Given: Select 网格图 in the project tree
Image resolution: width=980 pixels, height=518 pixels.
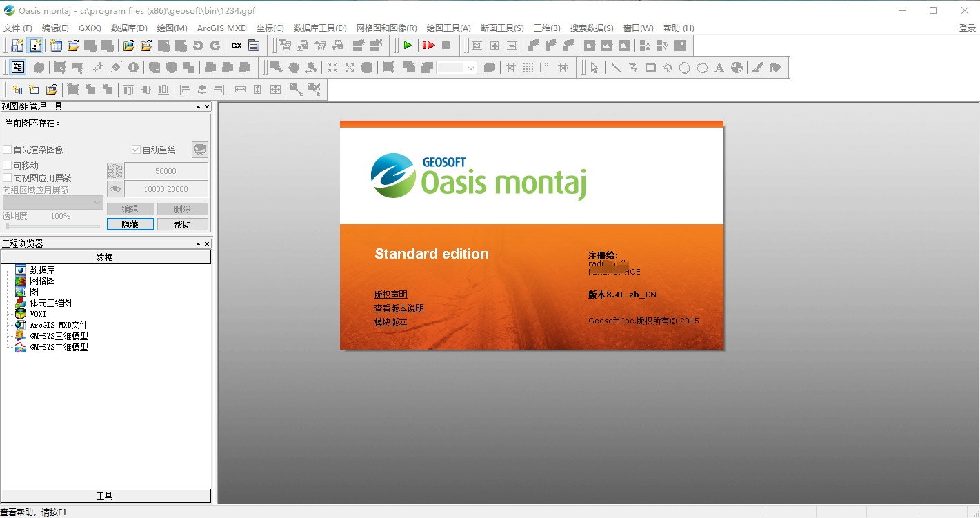Looking at the screenshot, I should click(42, 281).
